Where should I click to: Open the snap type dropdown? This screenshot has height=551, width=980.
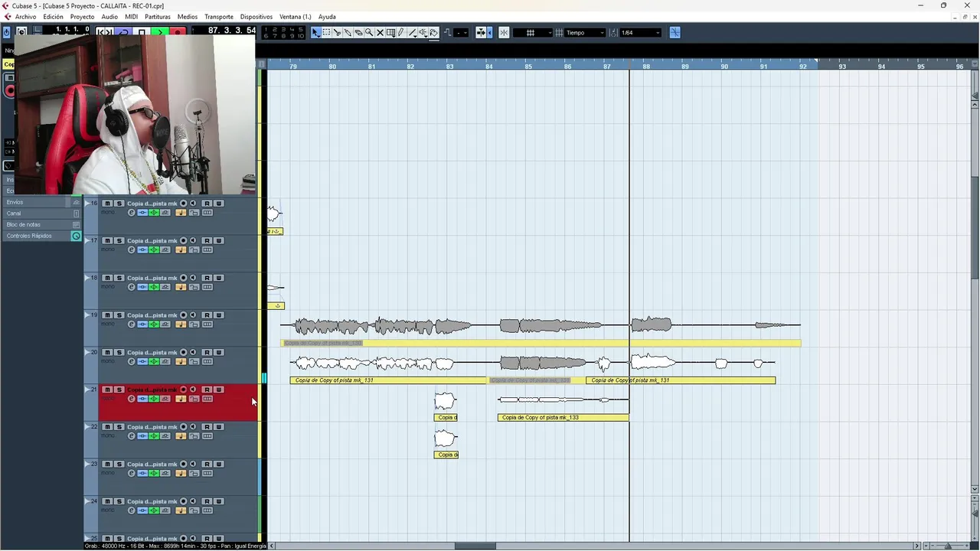coord(534,33)
